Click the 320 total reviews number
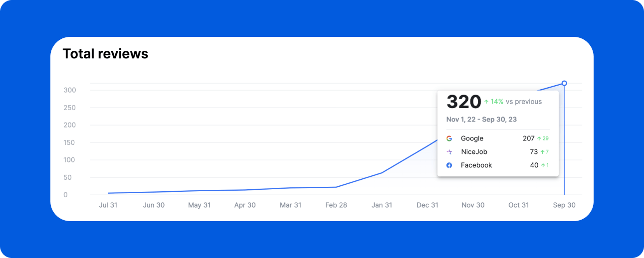The height and width of the screenshot is (258, 644). pos(463,102)
